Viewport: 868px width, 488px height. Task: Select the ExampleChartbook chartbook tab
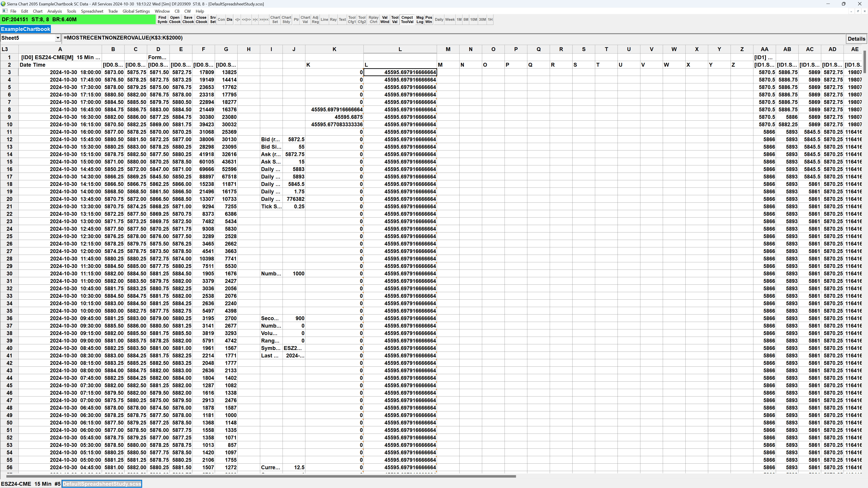pyautogui.click(x=26, y=29)
